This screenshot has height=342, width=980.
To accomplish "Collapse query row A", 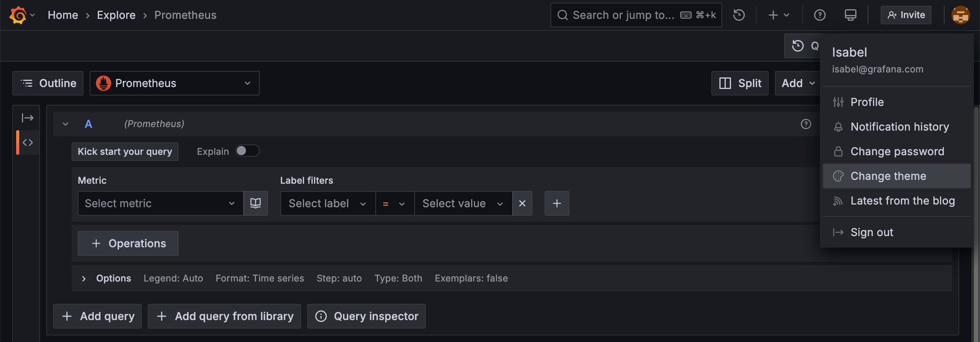I will coord(65,124).
